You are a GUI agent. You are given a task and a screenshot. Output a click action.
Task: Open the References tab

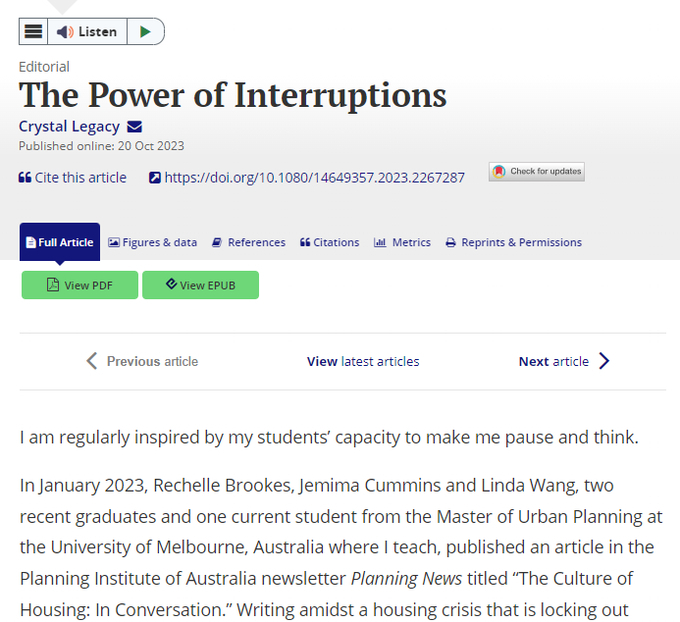coord(249,242)
